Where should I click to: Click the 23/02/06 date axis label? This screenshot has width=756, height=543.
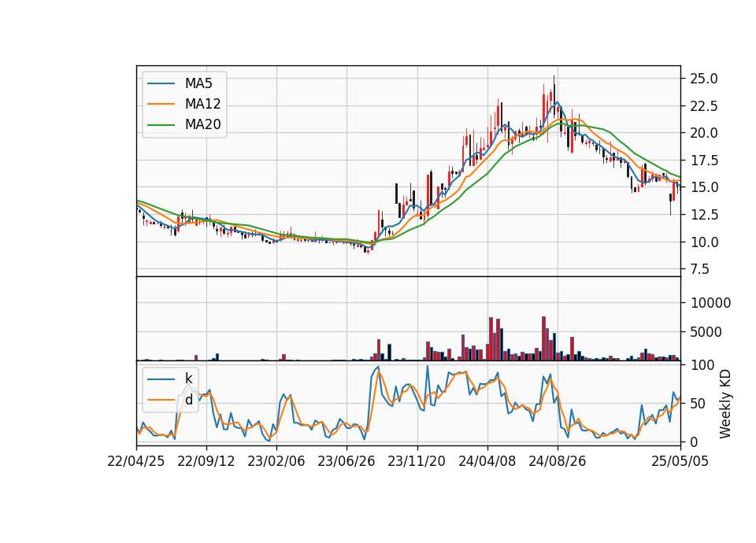coord(276,461)
